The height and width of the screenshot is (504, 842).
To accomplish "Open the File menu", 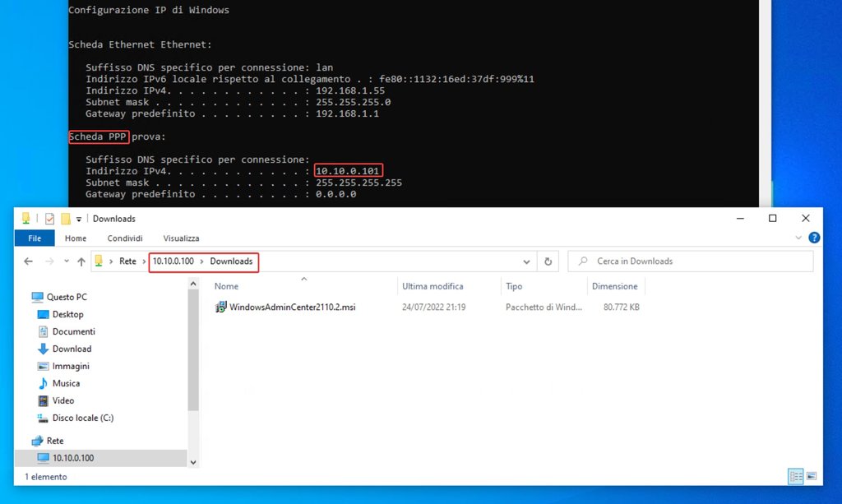I will point(35,238).
